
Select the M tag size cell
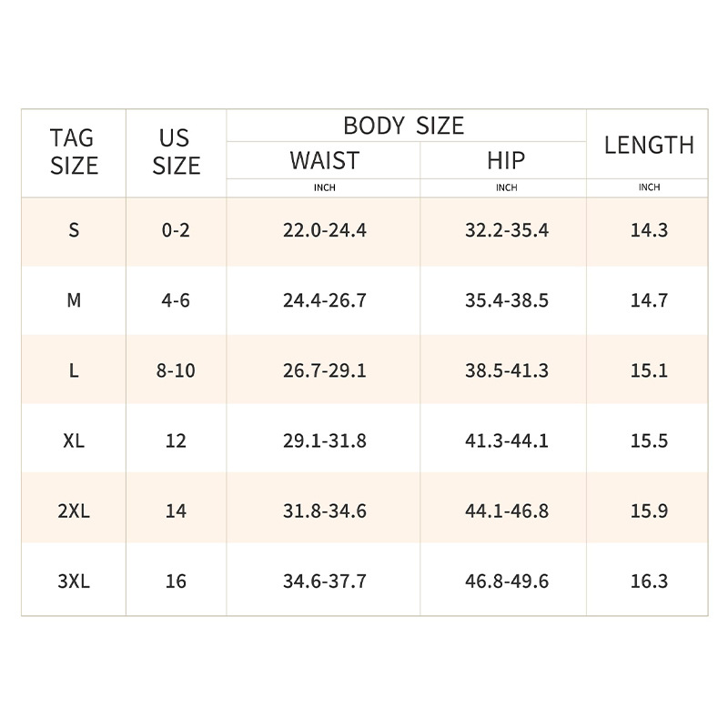tap(74, 300)
